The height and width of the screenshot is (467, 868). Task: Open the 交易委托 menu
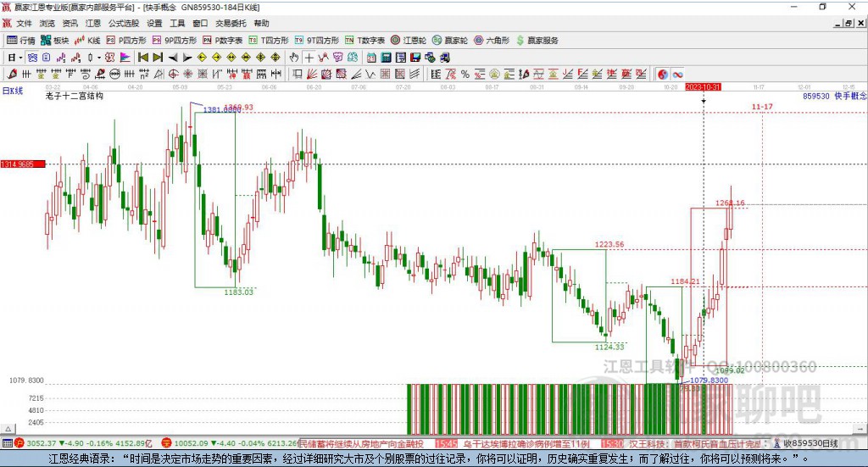[229, 24]
